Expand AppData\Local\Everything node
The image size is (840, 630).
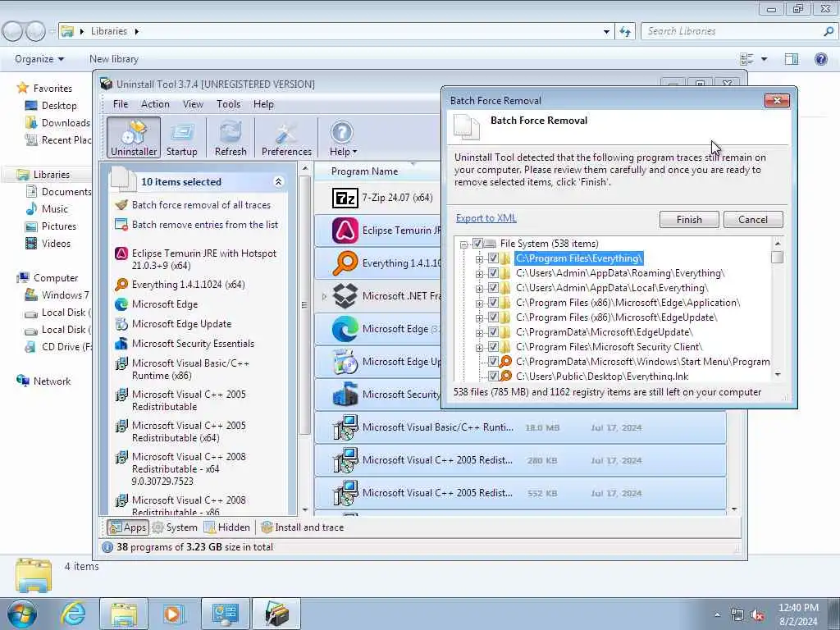click(x=479, y=288)
